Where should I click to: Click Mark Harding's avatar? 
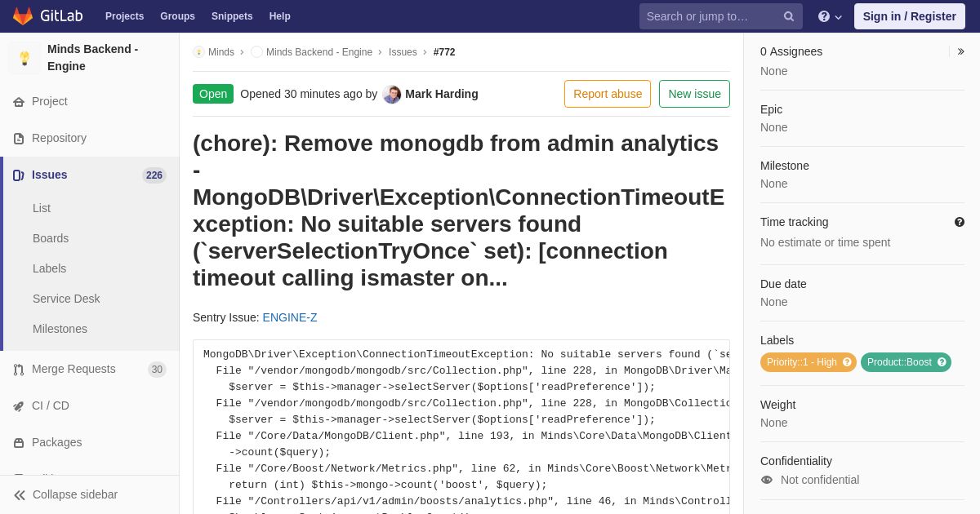(392, 95)
